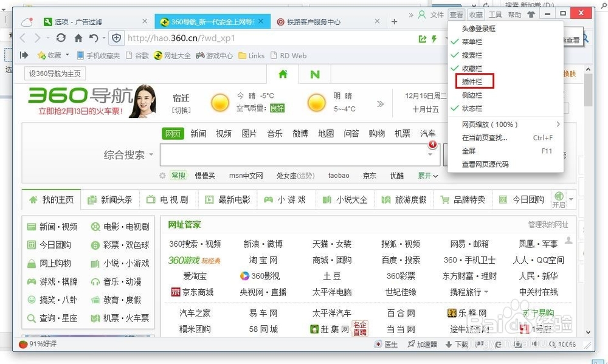Click the 下载 icon in status bar

tap(457, 344)
